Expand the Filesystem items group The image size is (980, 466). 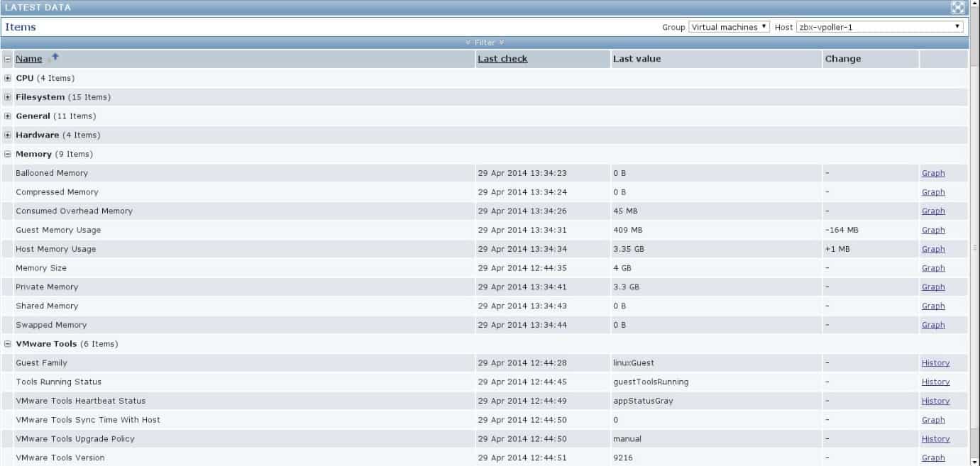pos(8,97)
